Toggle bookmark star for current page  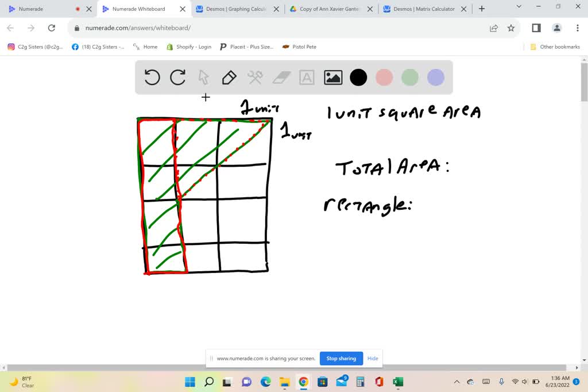tap(511, 28)
